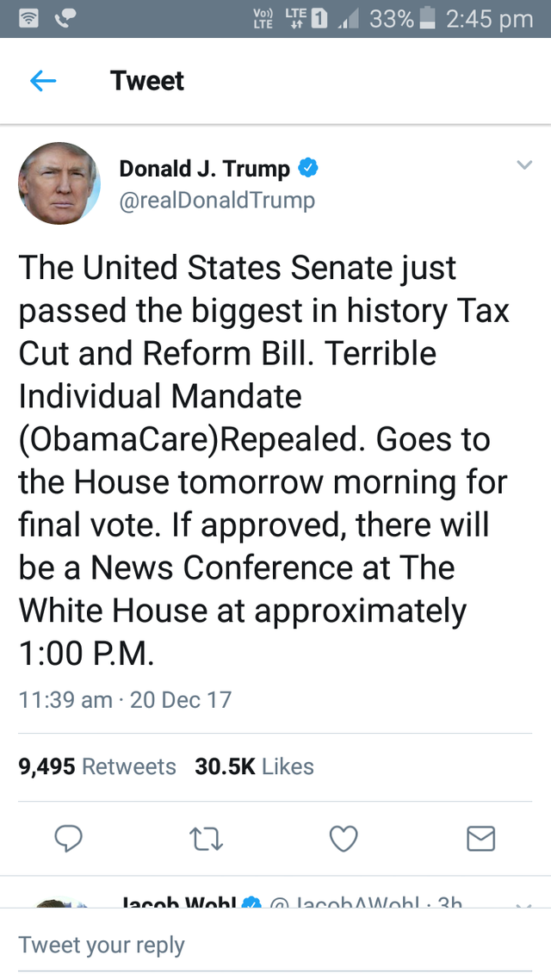View the 30.5K Likes list

pyautogui.click(x=254, y=766)
